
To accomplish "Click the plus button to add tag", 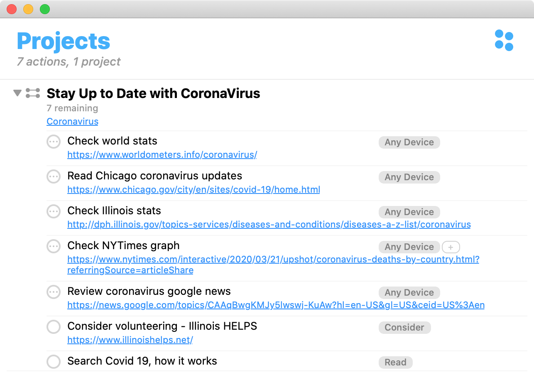I will 451,247.
